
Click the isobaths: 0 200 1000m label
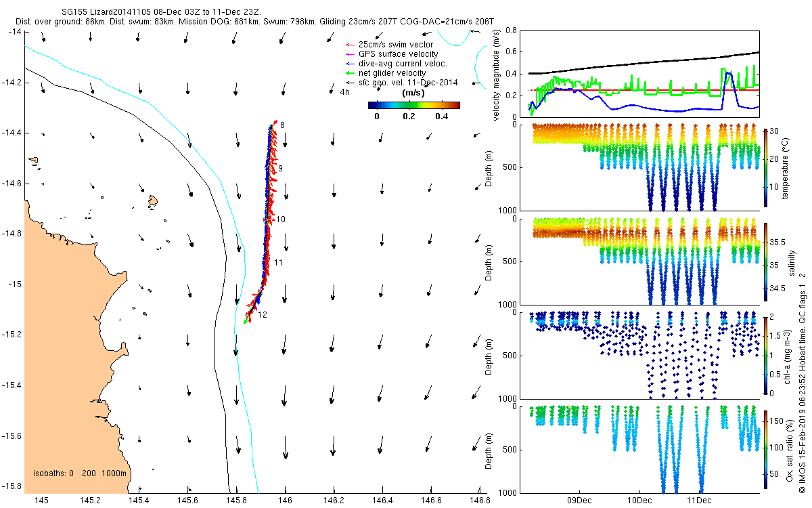click(x=80, y=473)
